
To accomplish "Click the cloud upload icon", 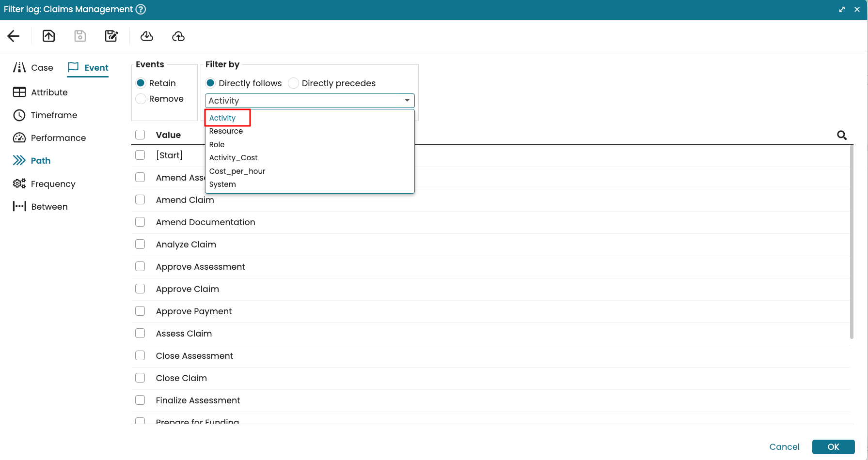I will tap(178, 36).
